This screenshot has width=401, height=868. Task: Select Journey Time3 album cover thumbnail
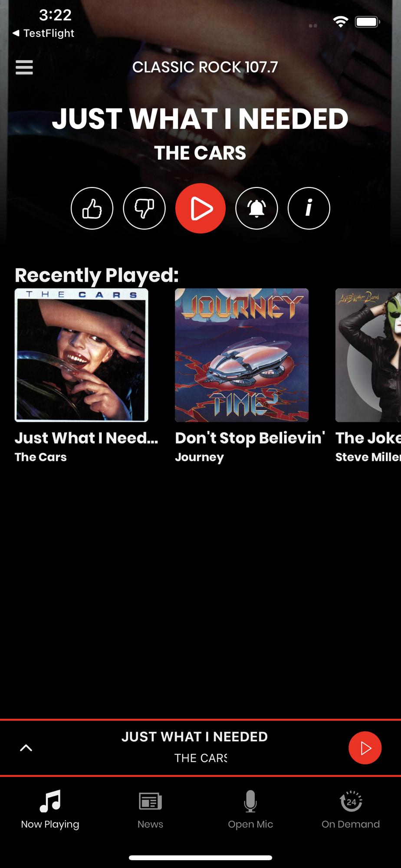242,355
